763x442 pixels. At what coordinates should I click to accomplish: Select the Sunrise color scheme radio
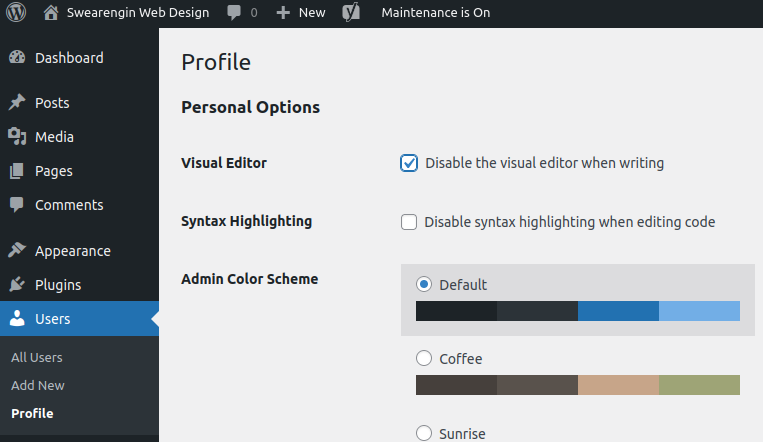coord(424,433)
